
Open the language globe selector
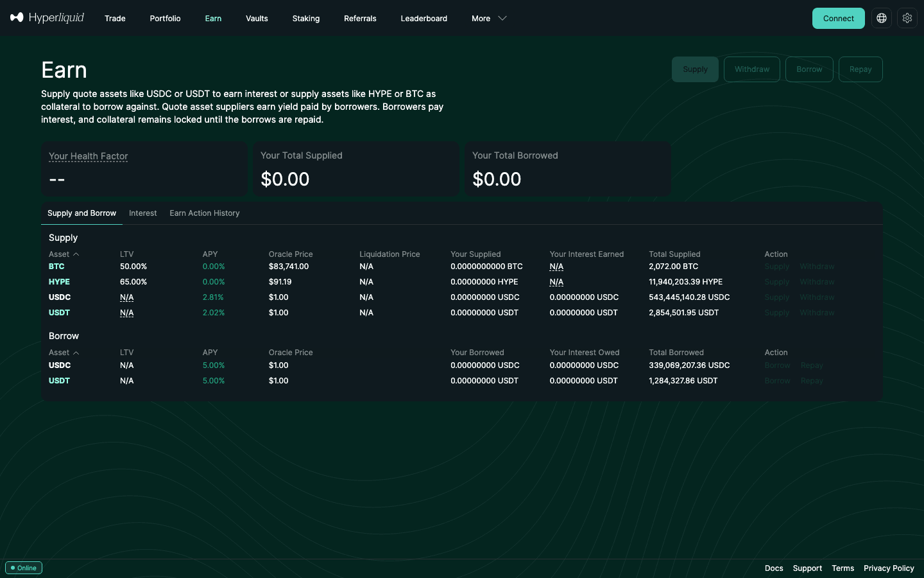882,18
